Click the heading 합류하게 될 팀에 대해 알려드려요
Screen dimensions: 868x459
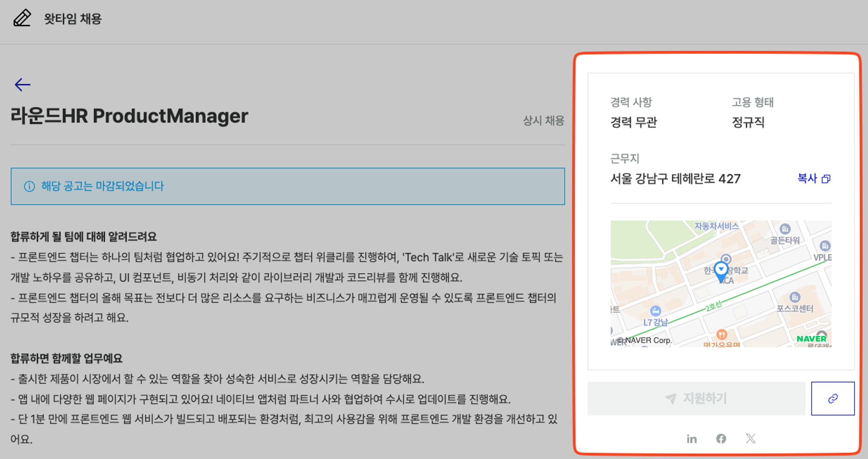pos(83,237)
